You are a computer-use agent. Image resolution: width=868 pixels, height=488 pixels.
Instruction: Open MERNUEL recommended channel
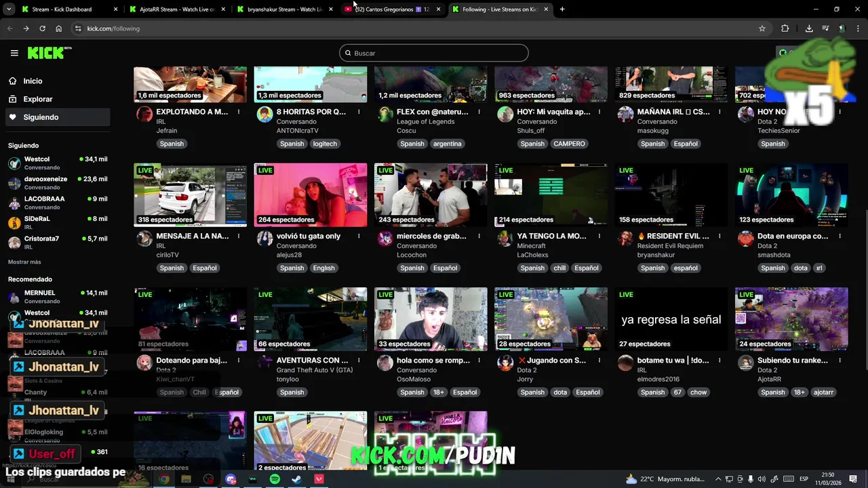pyautogui.click(x=58, y=296)
